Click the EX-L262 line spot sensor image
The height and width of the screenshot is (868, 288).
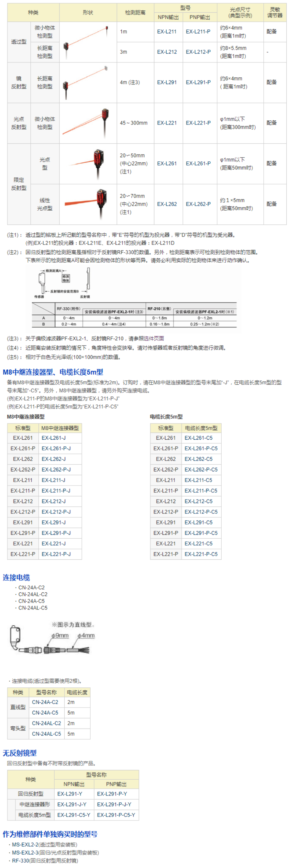point(88,204)
